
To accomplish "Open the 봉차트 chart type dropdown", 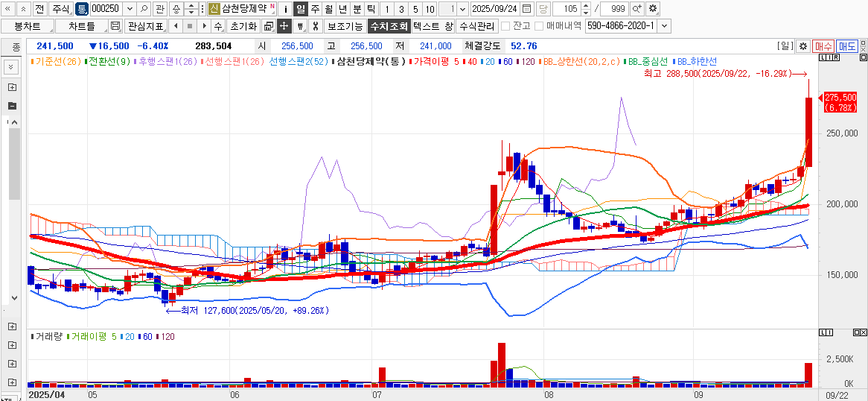I will point(27,26).
